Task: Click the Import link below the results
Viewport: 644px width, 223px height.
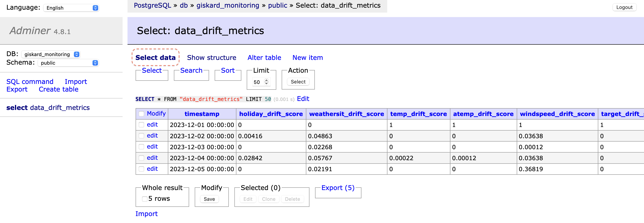Action: [147, 214]
